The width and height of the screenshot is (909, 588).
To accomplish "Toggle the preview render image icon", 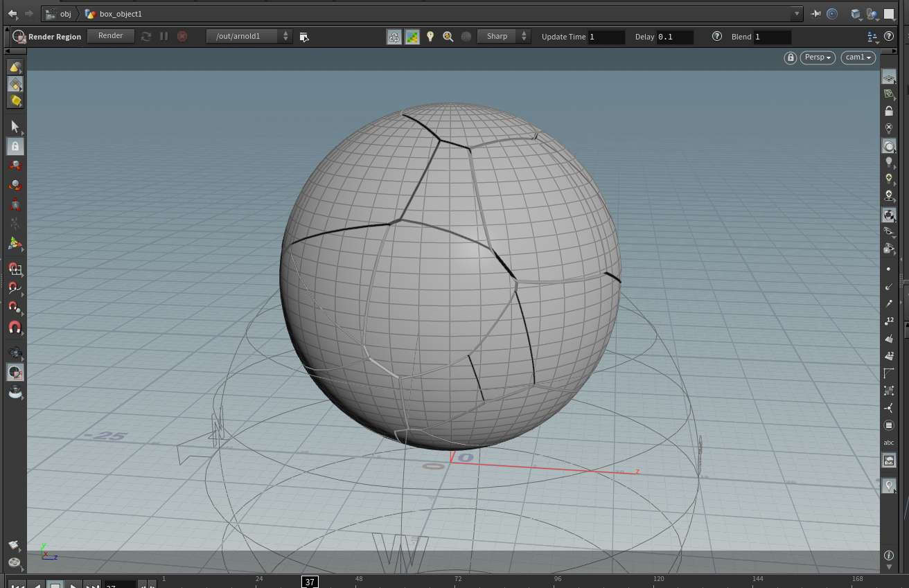I will point(412,37).
